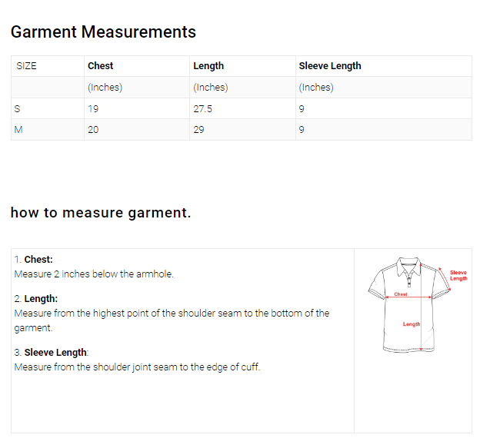Click the SIZE column header

pos(26,66)
